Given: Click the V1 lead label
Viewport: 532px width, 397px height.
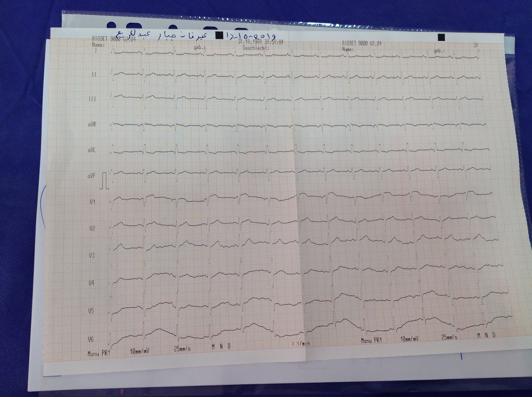Looking at the screenshot, I should pos(93,202).
